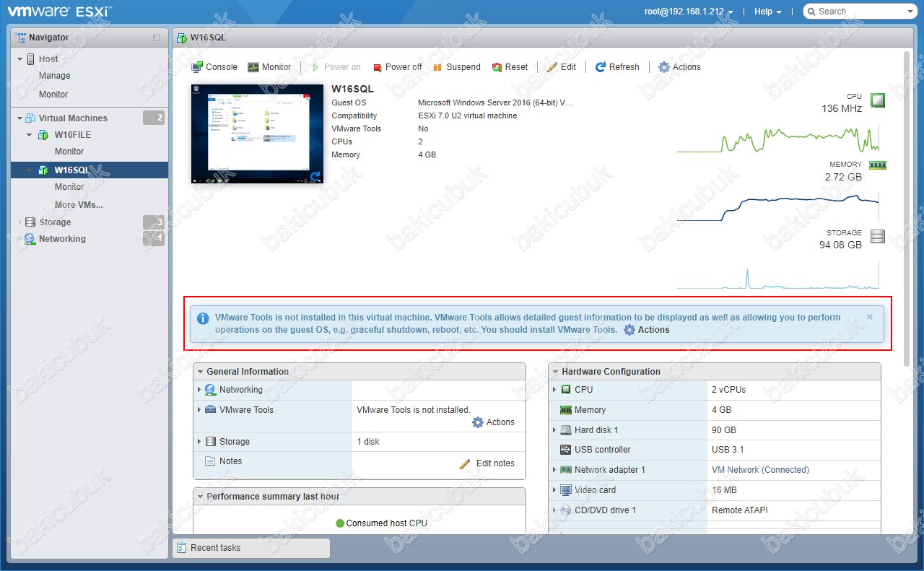The image size is (924, 571).
Task: Select W16FILE virtual machine
Action: coord(72,135)
